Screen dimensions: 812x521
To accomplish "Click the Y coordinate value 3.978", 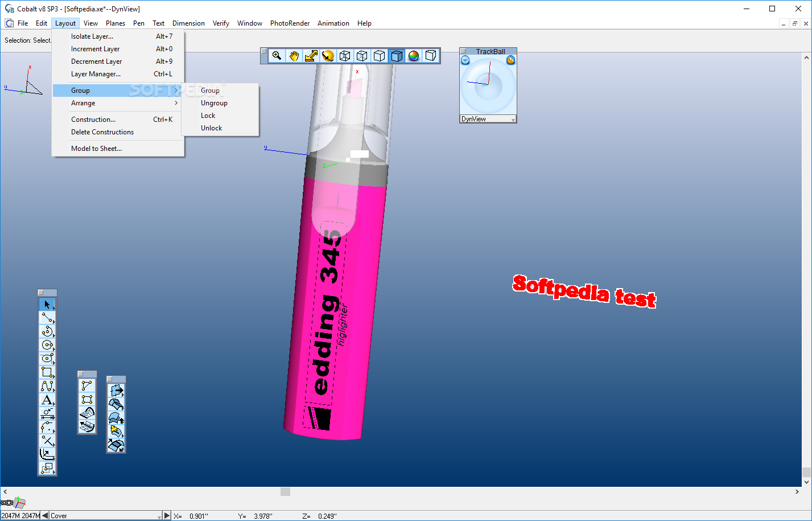I will 263,516.
